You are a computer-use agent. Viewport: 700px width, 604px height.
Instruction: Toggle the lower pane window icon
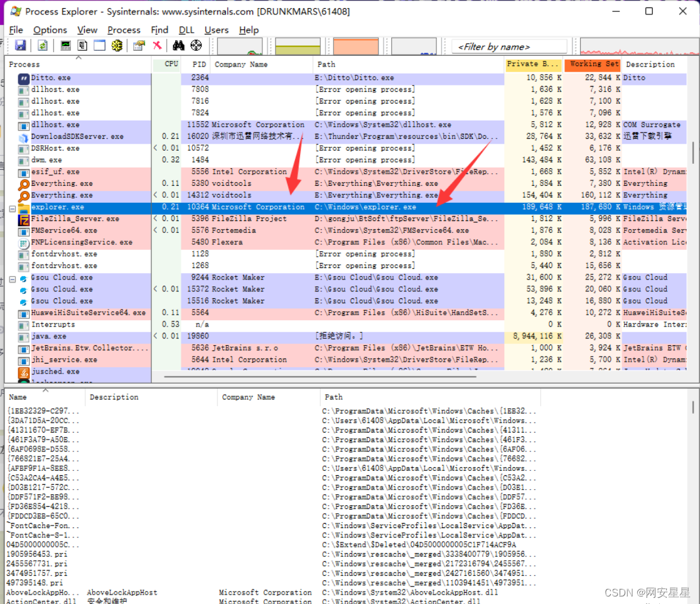click(x=99, y=46)
